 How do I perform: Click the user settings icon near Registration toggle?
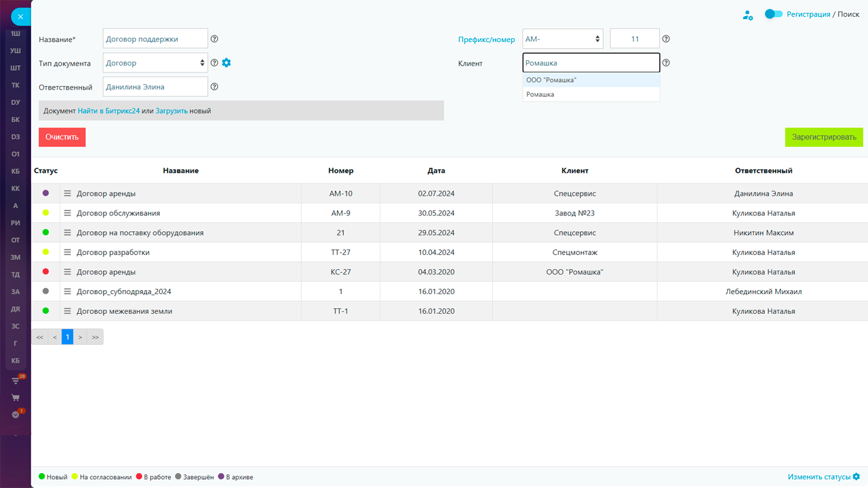pos(747,15)
